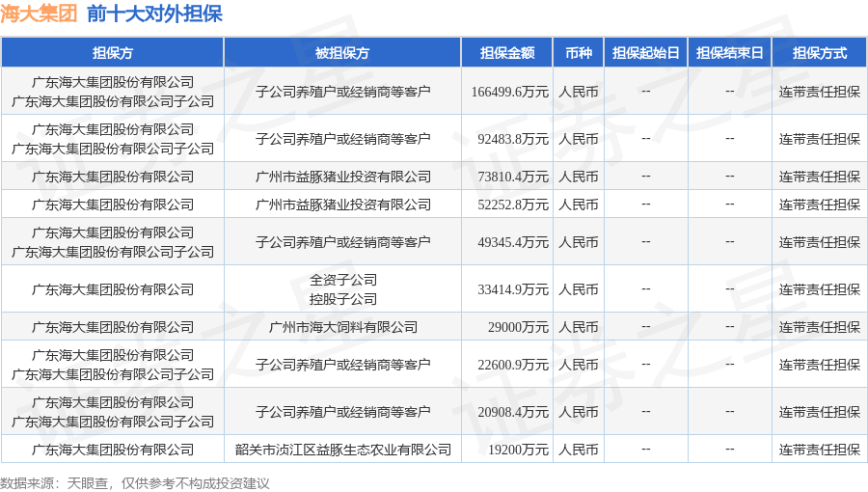The width and height of the screenshot is (868, 492).
Task: Click 广州市益豚猪业投资有限公司 in the 52252.8万元 row
Action: [342, 205]
